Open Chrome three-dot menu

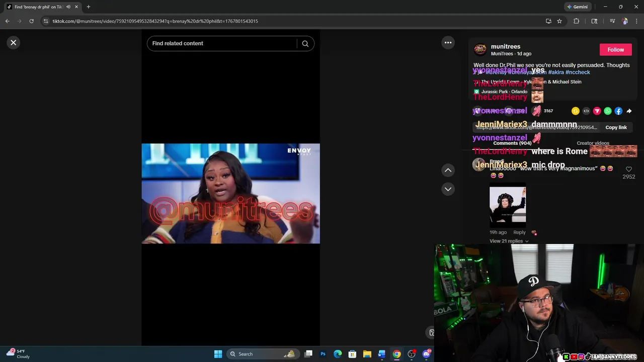click(637, 21)
